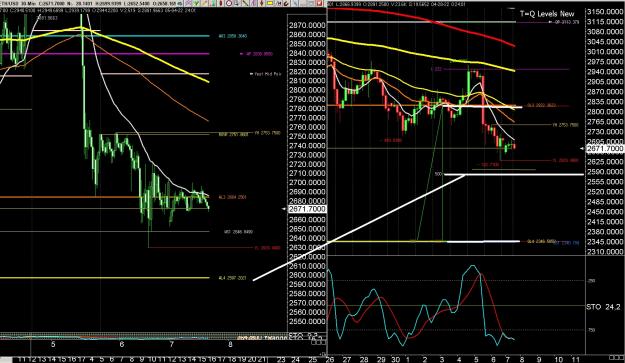Click the 2740.0000 level on left price axis
Image resolution: width=625 pixels, height=363 pixels.
tap(307, 146)
